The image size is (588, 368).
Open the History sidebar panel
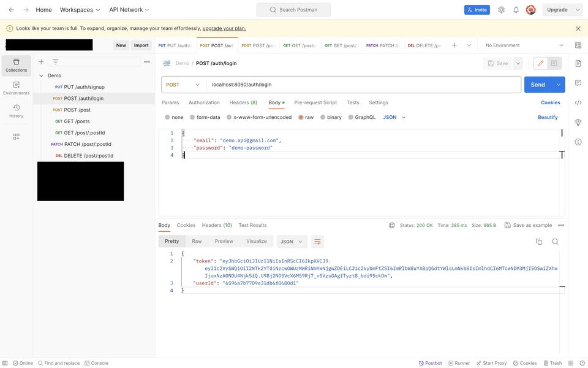tap(16, 111)
